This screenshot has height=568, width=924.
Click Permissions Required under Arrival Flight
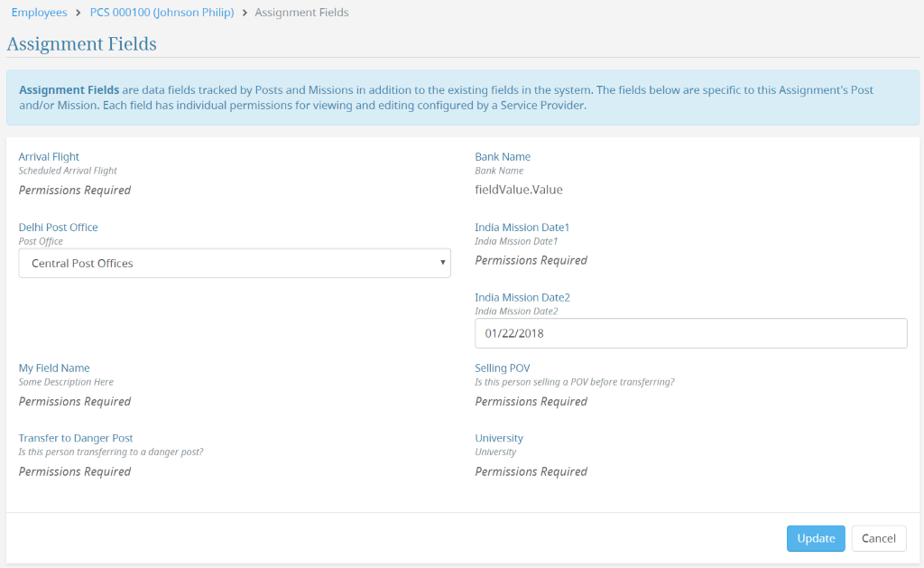(75, 190)
